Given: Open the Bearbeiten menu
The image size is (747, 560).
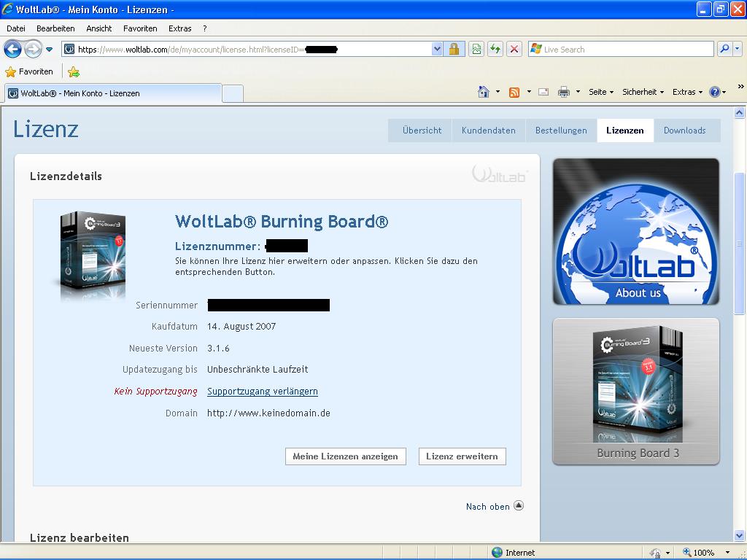Looking at the screenshot, I should coord(55,28).
